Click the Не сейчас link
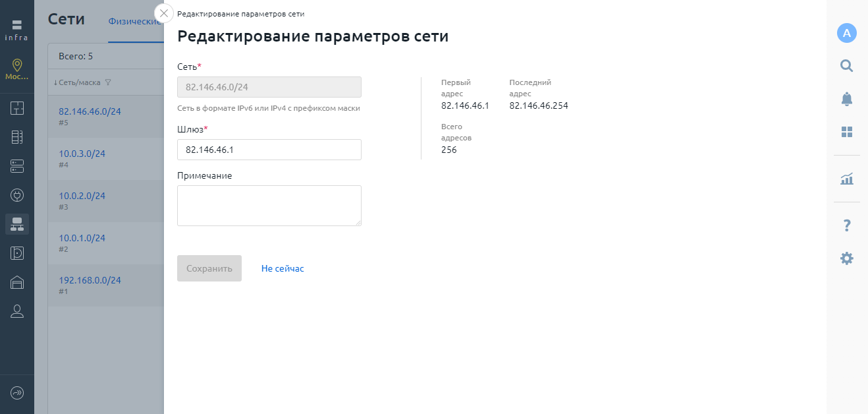Image resolution: width=868 pixels, height=414 pixels. [283, 268]
